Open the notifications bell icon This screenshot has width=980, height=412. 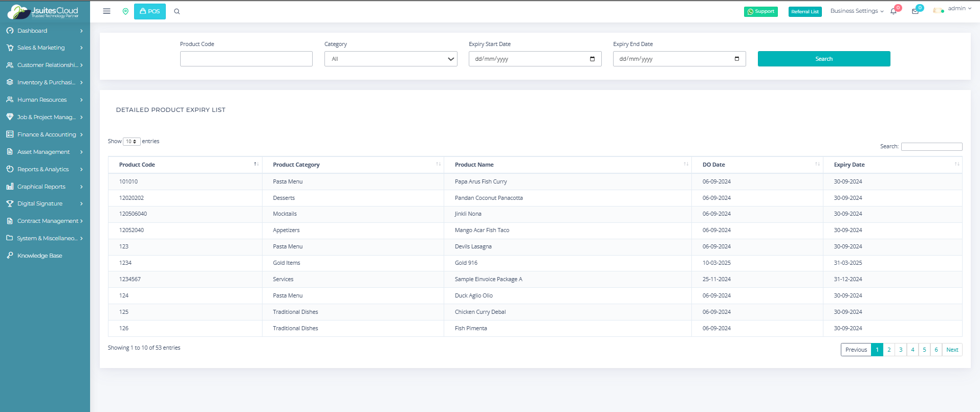[x=894, y=11]
